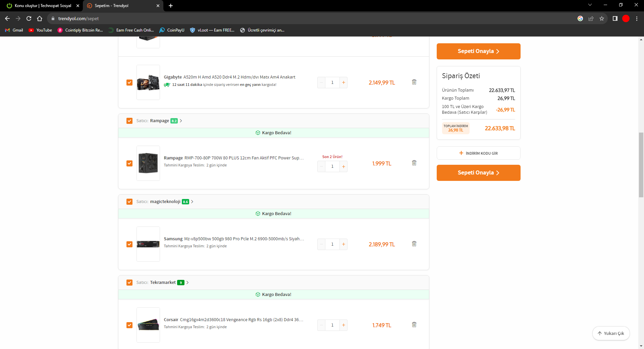The image size is (644, 349).
Task: Open the vLoot bookmark
Action: [212, 30]
